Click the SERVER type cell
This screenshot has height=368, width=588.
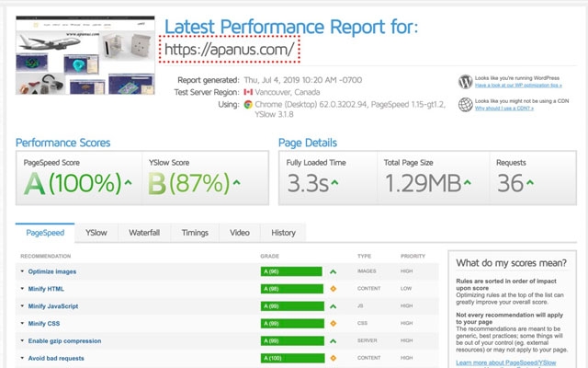(x=367, y=340)
